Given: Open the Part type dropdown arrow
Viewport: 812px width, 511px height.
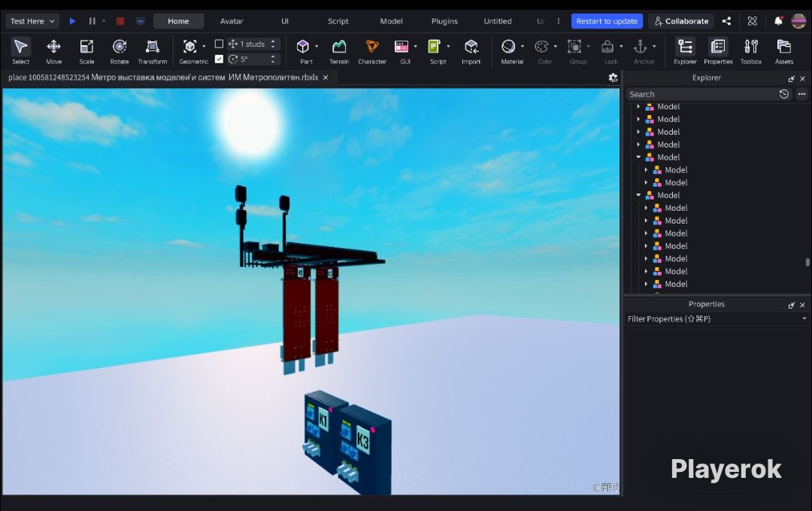Looking at the screenshot, I should pos(317,46).
